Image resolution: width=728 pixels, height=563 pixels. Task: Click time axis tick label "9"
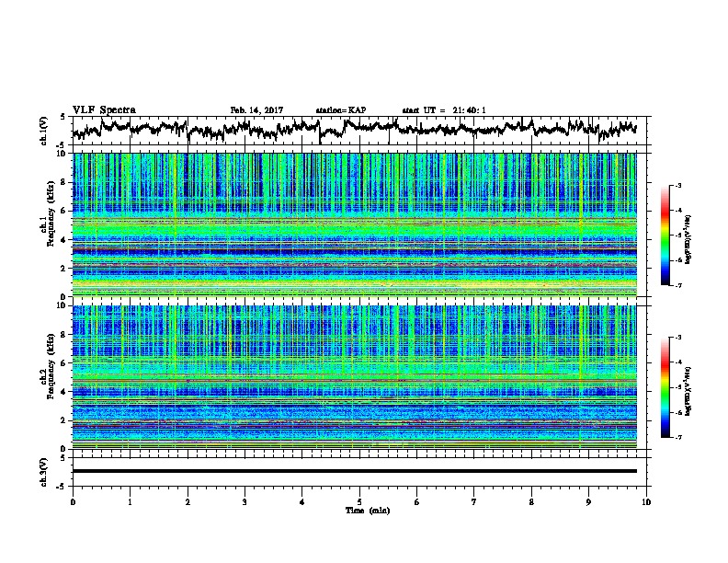pyautogui.click(x=588, y=502)
